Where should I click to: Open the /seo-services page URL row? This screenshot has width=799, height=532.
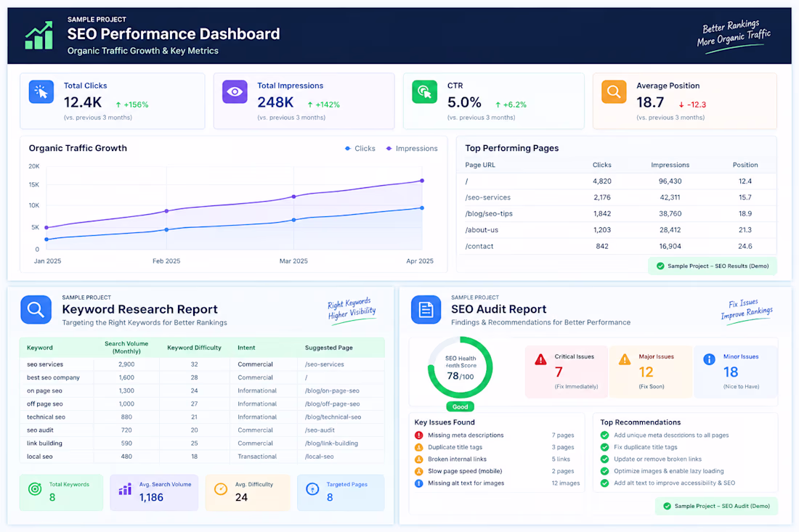617,197
